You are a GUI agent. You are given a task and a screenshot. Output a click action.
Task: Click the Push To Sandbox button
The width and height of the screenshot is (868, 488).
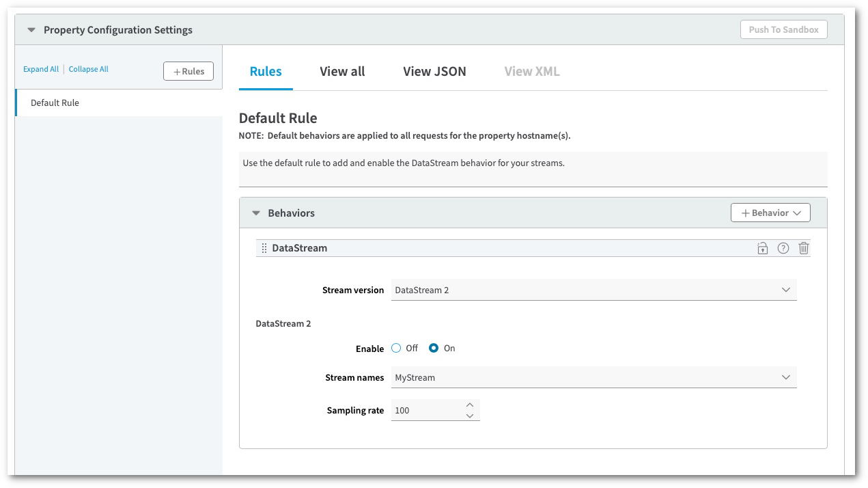783,29
